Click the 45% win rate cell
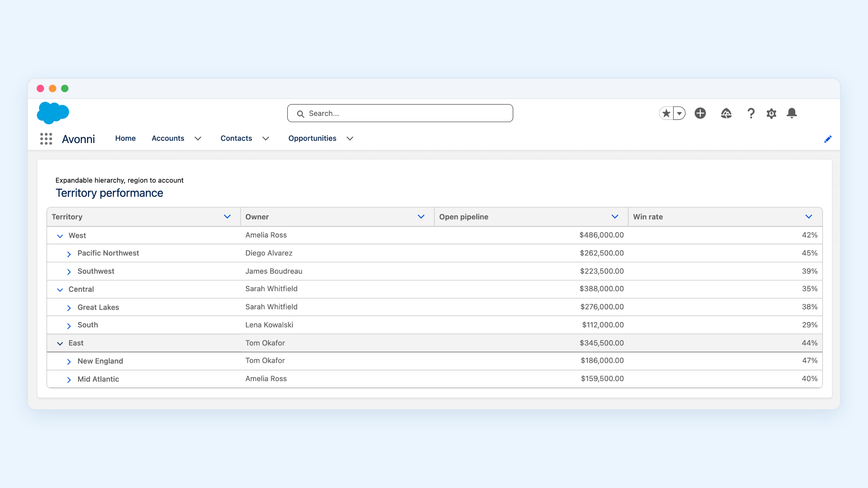868x488 pixels. click(810, 253)
